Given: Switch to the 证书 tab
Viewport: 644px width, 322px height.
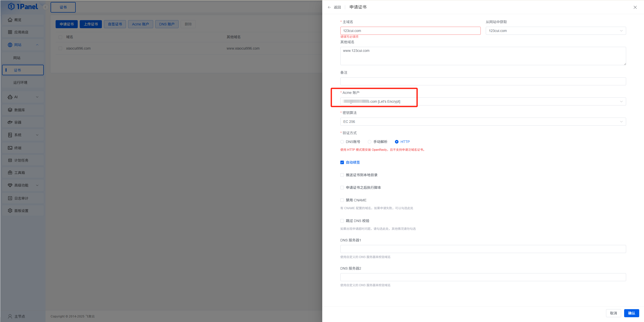Looking at the screenshot, I should click(x=63, y=7).
